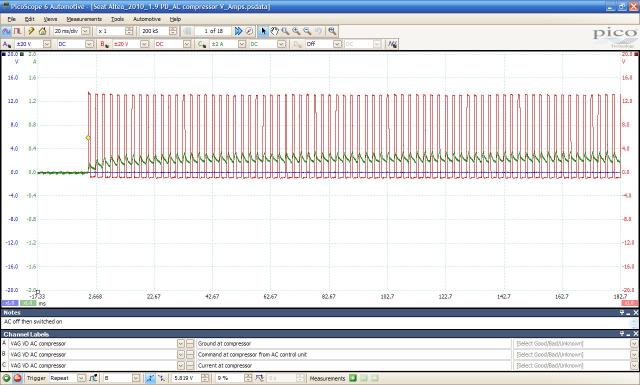Open the Tools menu
Screen dimensions: 640x385
pyautogui.click(x=117, y=19)
